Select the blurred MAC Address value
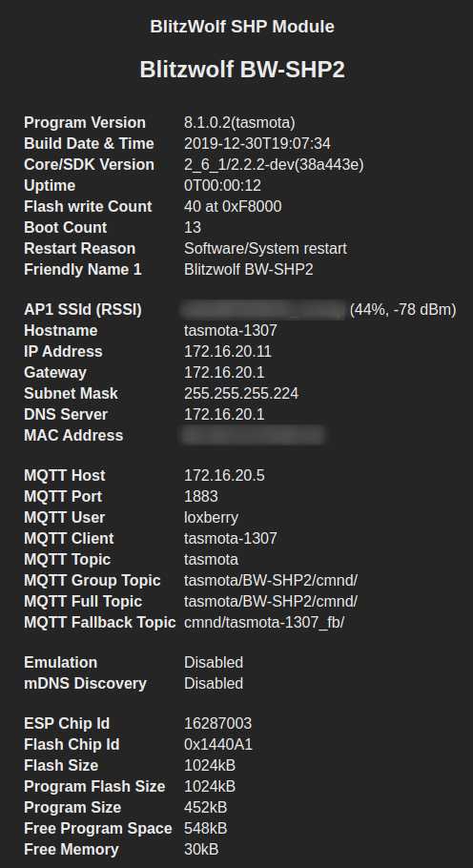Viewport: 473px width, 868px height. click(254, 436)
